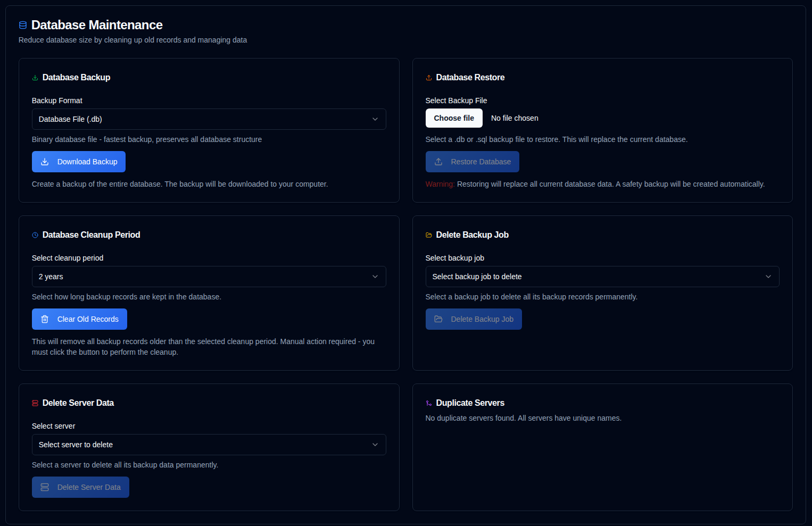Click the branch icon beside Duplicate Servers heading
This screenshot has height=526, width=812.
[429, 403]
